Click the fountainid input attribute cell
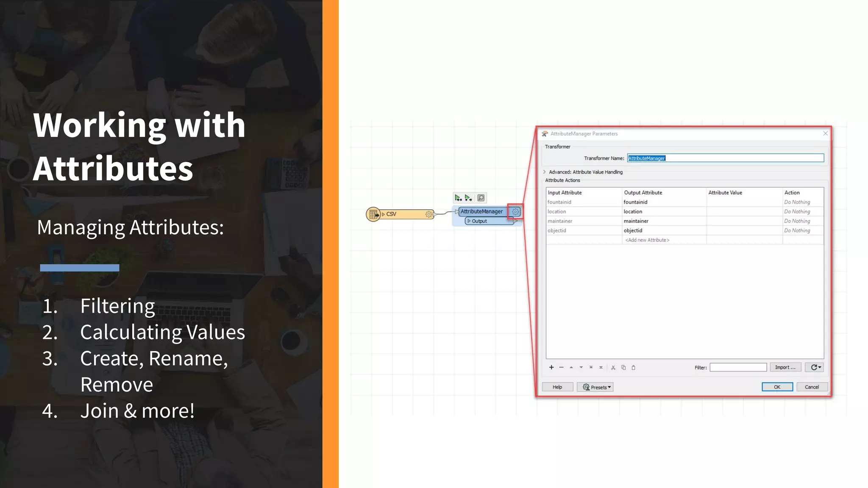Screen dimensions: 868x488 pos(584,202)
